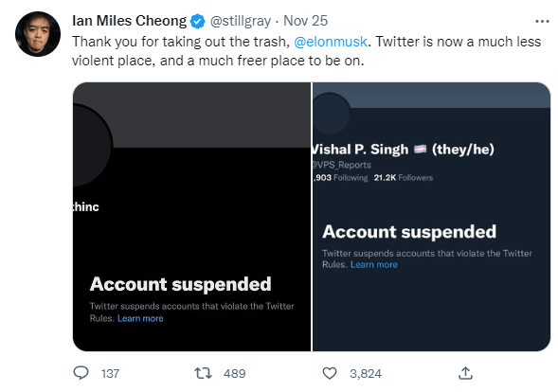558x392 pixels.
Task: Retweet this post via the arrows icon
Action: point(203,373)
